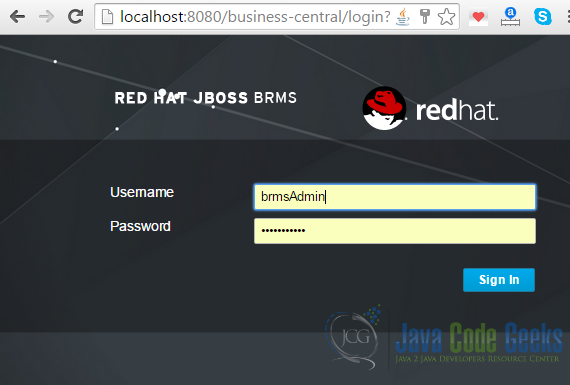Click the RED HAT JBOSS BRMS title
Viewport: 570px width, 385px height.
[205, 98]
